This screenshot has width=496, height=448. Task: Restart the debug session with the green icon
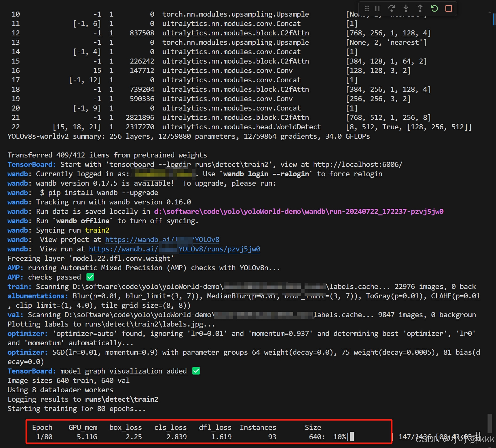click(434, 8)
